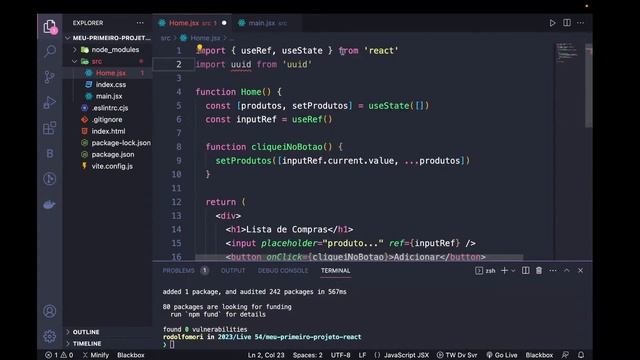Image resolution: width=640 pixels, height=360 pixels.
Task: Open the Accounts icon in activity bar
Action: pos(50,311)
